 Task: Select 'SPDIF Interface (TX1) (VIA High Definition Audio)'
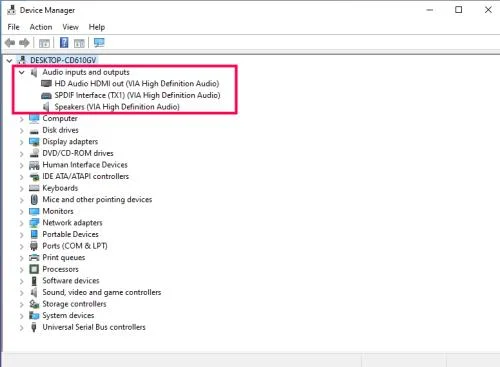click(137, 95)
